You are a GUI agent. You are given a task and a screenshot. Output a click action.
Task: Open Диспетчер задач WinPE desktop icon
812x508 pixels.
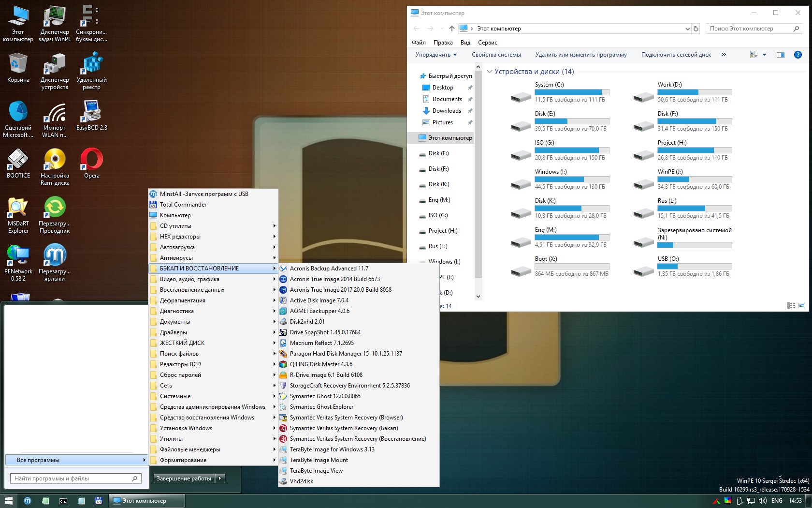(55, 23)
